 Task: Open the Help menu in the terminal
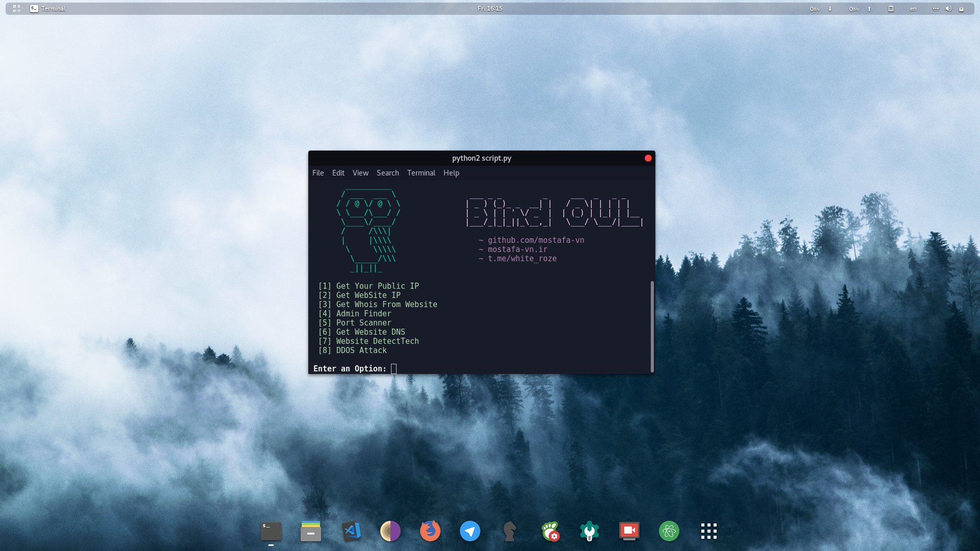pyautogui.click(x=451, y=173)
